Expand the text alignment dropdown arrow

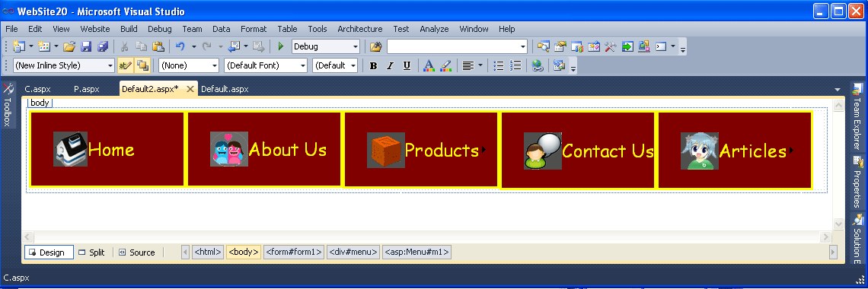pyautogui.click(x=480, y=65)
